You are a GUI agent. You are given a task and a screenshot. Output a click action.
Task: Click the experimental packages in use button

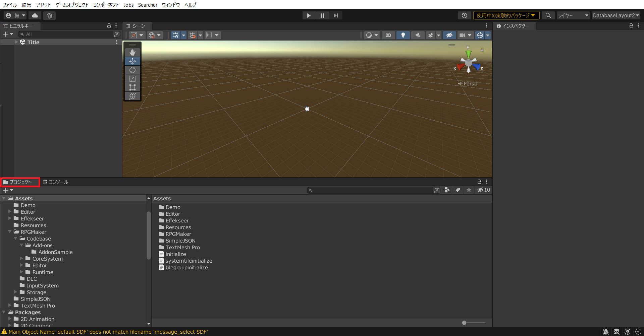pyautogui.click(x=506, y=15)
